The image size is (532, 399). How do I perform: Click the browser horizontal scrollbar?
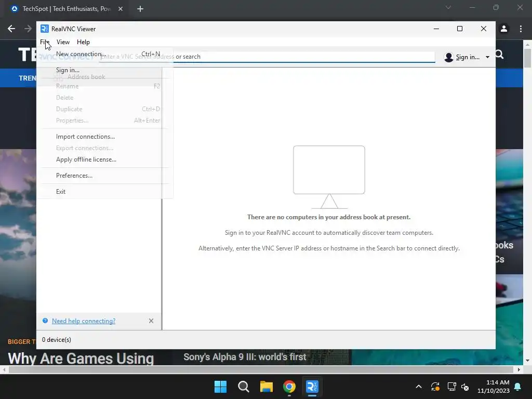click(261, 369)
